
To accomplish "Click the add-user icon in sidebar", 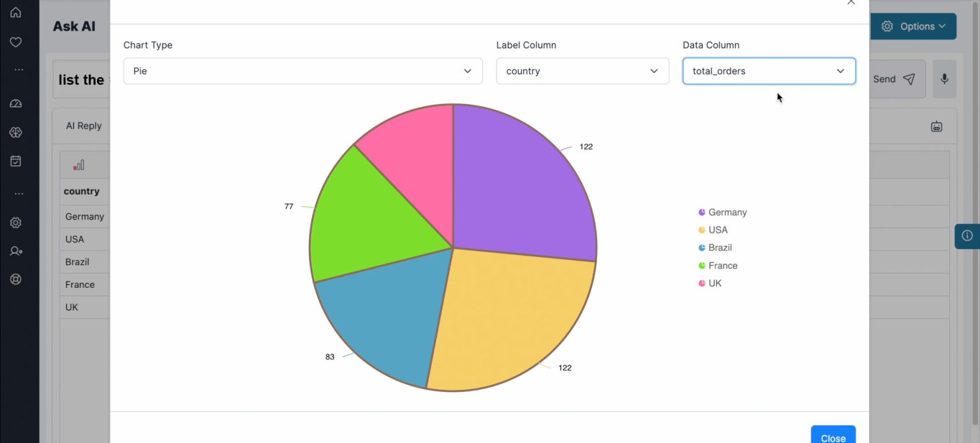I will [15, 251].
